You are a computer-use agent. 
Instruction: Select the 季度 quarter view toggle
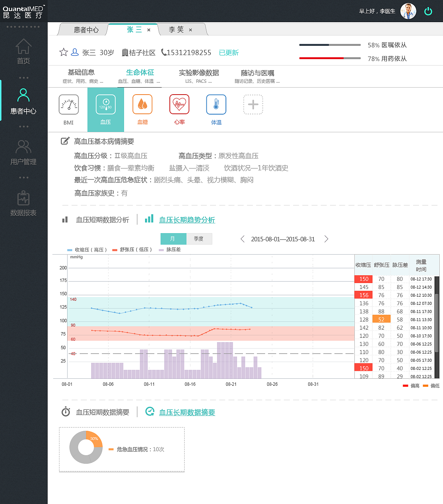[199, 239]
